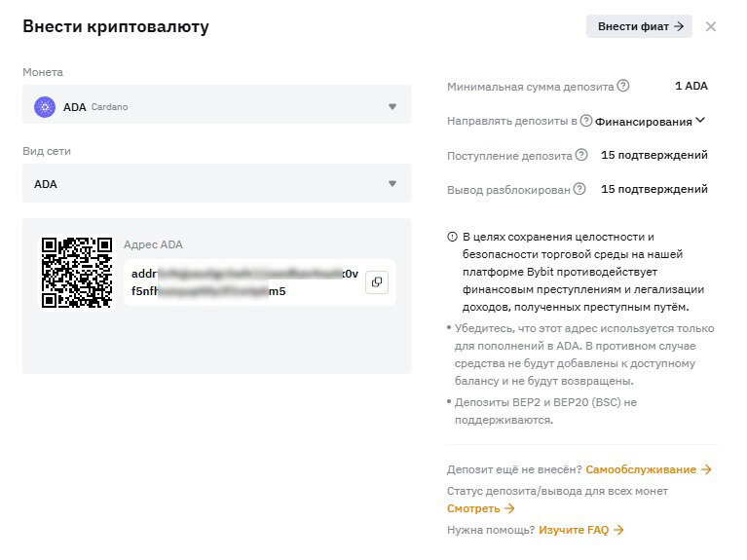Image resolution: width=747 pixels, height=560 pixels.
Task: Click the Cardano ADA coin logo
Action: [45, 107]
